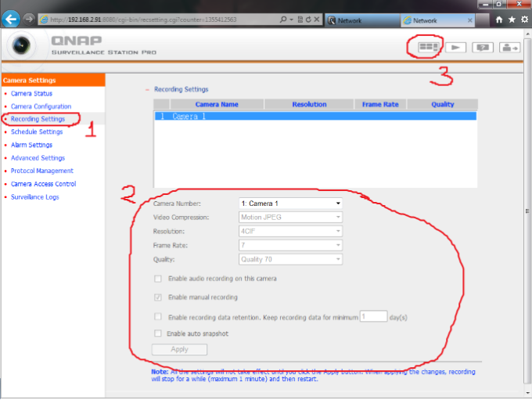Go to Schedule Settings in sidebar
532x400 pixels.
pyautogui.click(x=38, y=132)
